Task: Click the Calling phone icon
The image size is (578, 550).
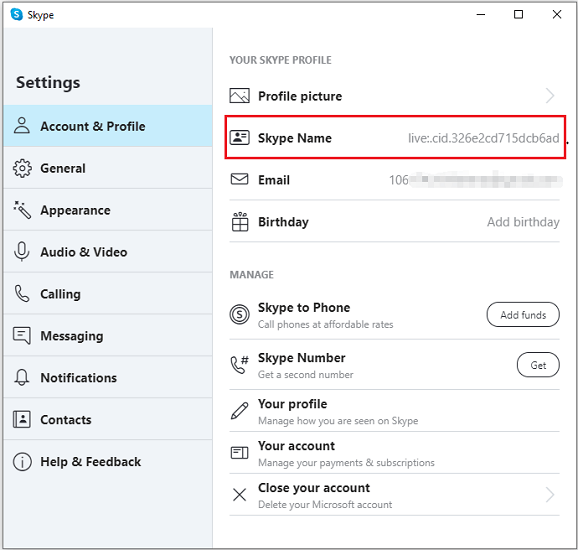Action: pos(22,294)
